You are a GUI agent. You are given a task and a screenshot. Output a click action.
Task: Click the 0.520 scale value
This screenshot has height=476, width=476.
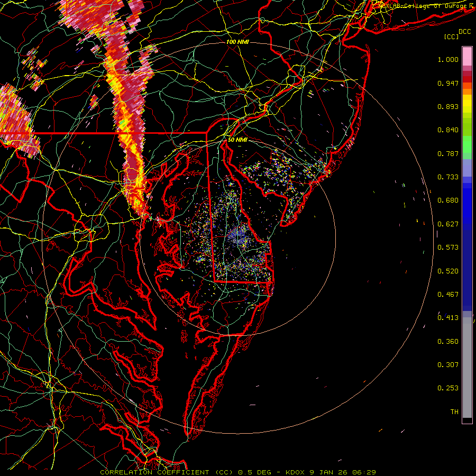(x=448, y=271)
